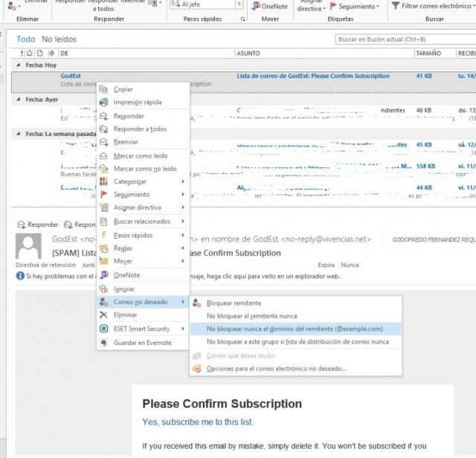Expand the Pasos rápidos gallery dropdown arrow
This screenshot has height=458, width=476.
[239, 4]
